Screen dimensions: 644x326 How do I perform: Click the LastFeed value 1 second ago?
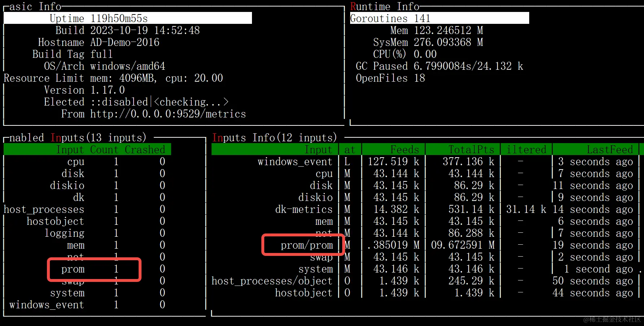pyautogui.click(x=599, y=269)
